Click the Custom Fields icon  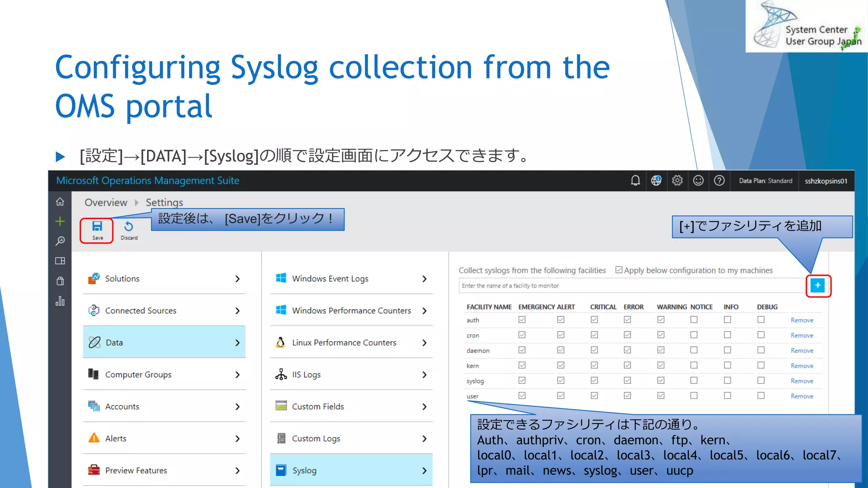tap(281, 406)
